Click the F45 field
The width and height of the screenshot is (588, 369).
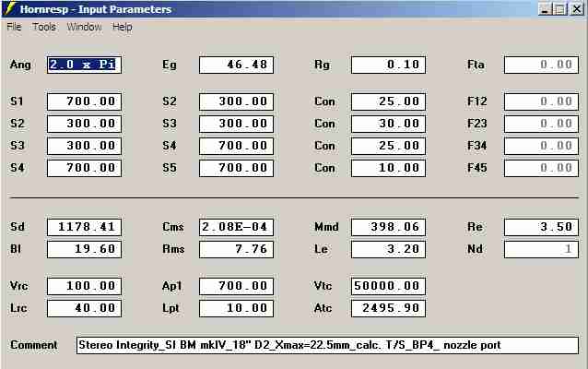(541, 168)
